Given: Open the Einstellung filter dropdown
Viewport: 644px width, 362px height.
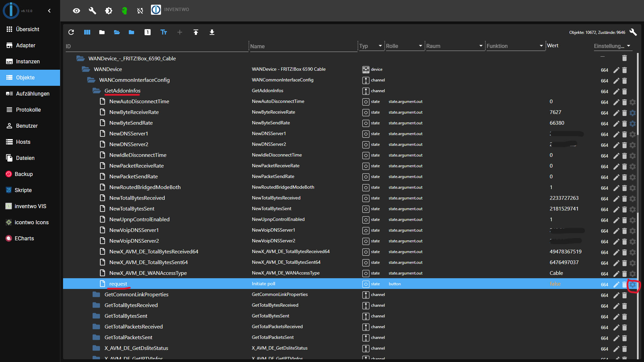Looking at the screenshot, I should 612,46.
